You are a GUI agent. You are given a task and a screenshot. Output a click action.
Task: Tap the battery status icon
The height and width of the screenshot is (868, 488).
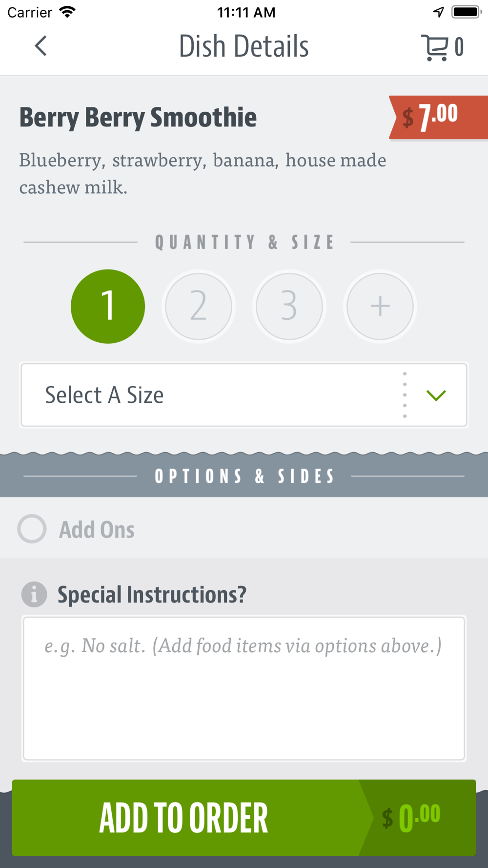(x=467, y=12)
